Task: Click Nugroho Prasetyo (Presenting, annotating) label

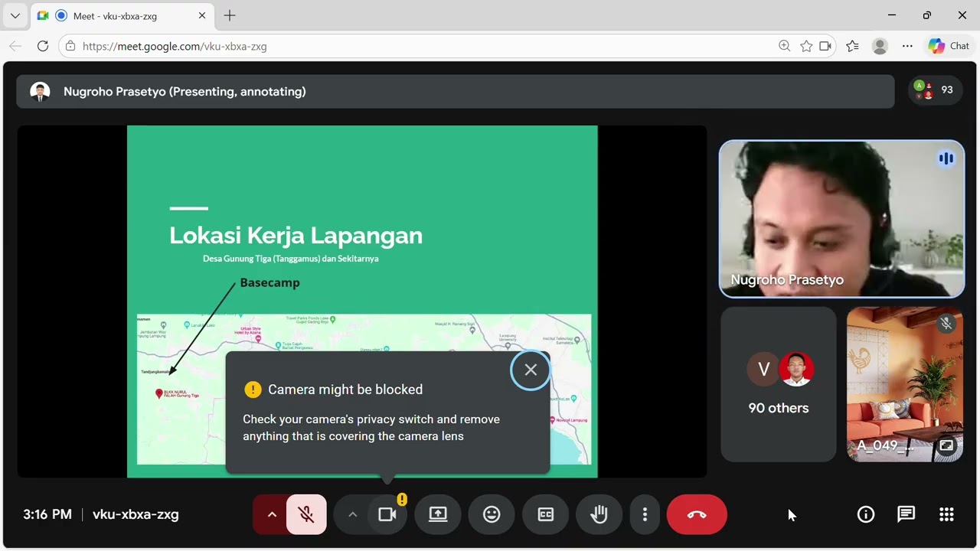Action: click(x=185, y=91)
